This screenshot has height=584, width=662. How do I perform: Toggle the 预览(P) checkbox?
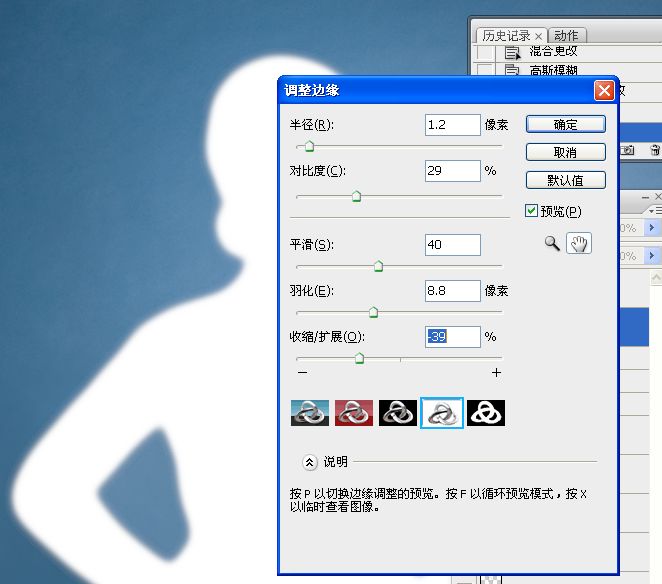pyautogui.click(x=531, y=210)
